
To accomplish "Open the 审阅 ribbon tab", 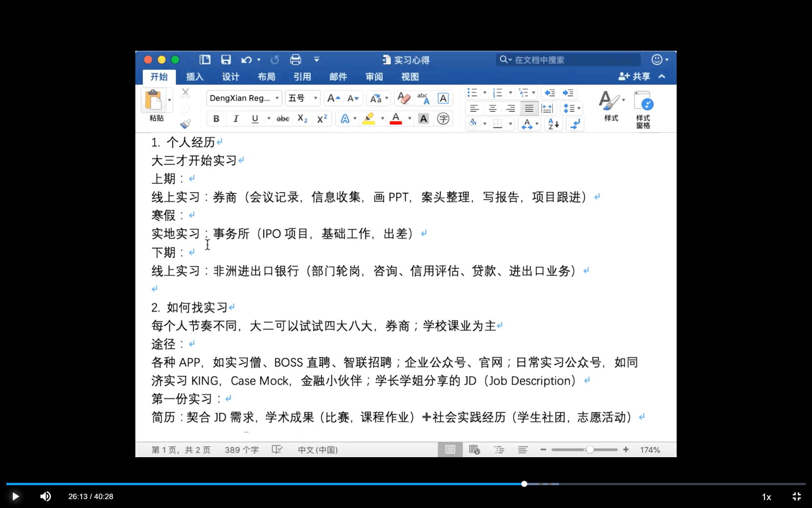I will point(374,77).
